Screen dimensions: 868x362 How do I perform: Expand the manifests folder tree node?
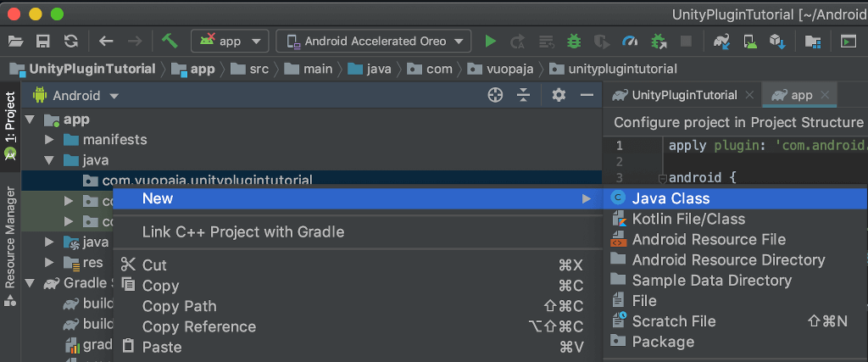[50, 139]
